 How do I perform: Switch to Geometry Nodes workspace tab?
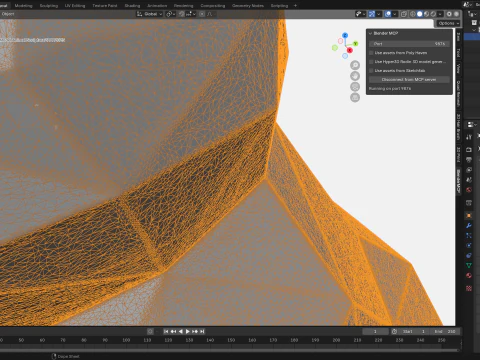coord(248,6)
